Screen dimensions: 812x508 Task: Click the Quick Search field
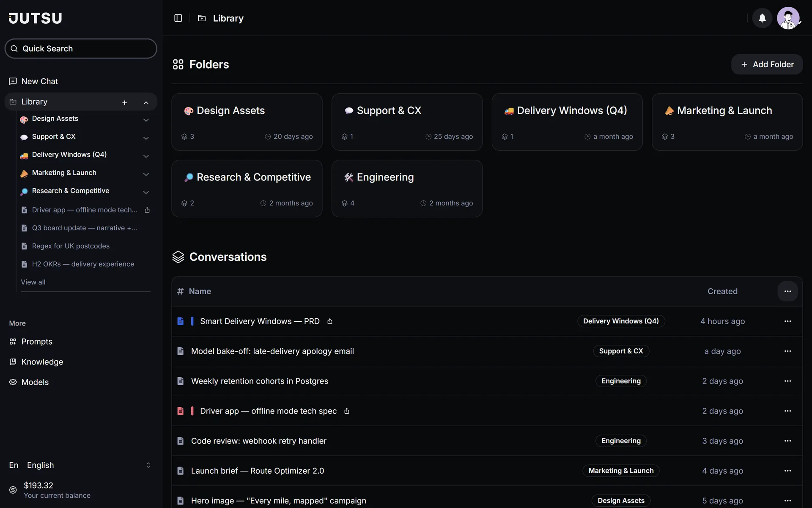[x=81, y=49]
